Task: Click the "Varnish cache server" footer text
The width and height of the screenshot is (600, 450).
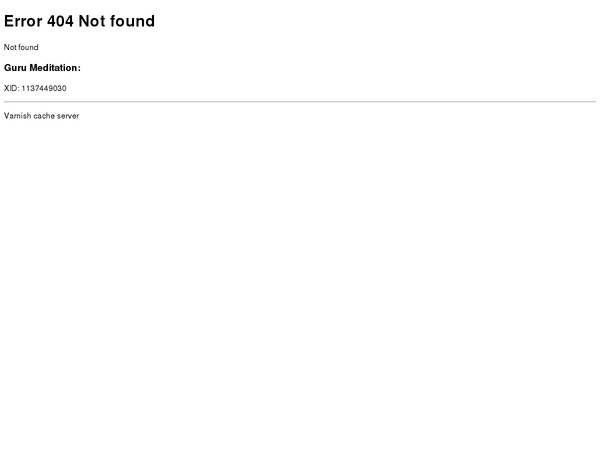Action: (x=41, y=116)
